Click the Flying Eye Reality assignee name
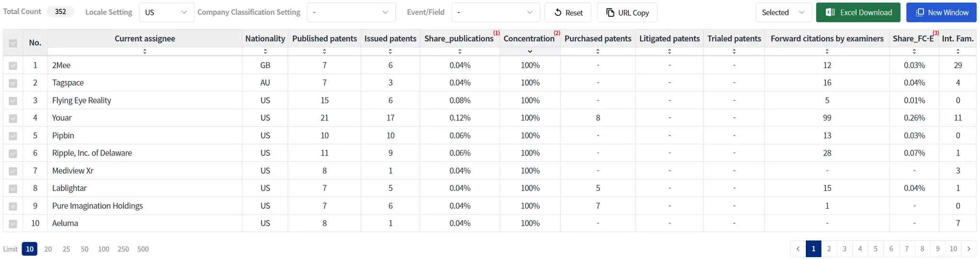 (x=81, y=101)
